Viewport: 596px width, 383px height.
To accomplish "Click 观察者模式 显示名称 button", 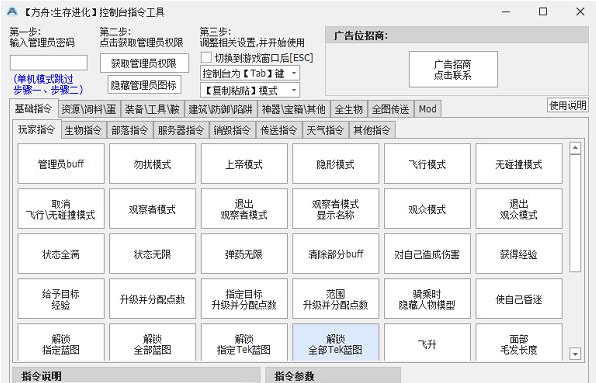I will [336, 209].
